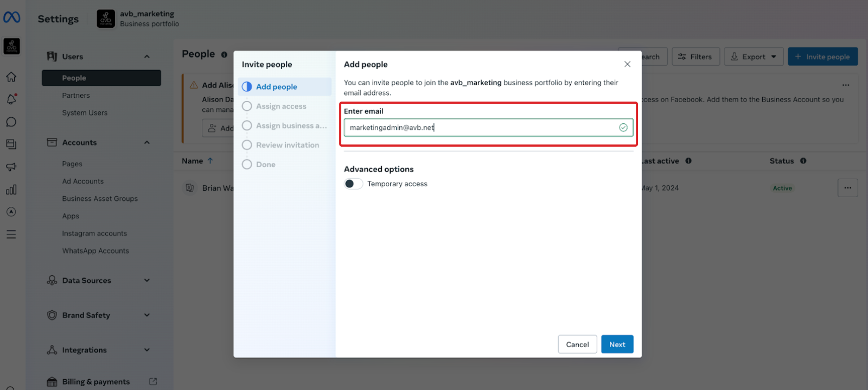Click the chat bubble icon in sidebar
Screen dimensions: 868x390
pyautogui.click(x=11, y=122)
